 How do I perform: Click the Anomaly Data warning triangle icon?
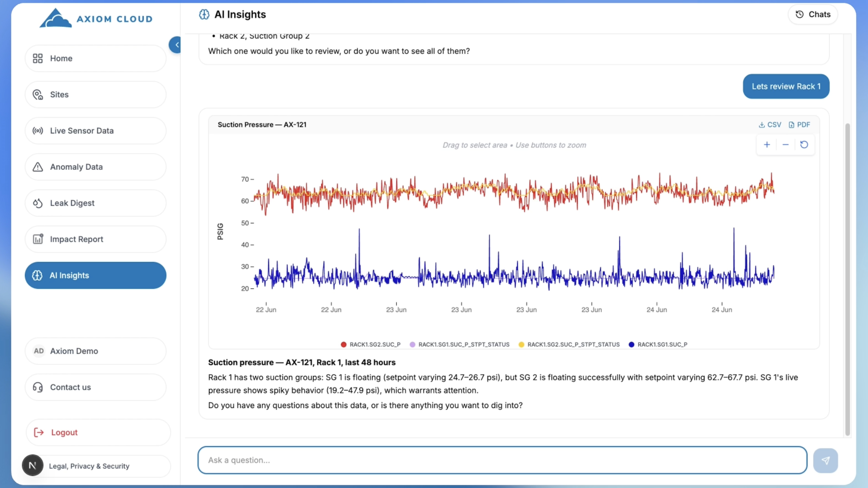coord(38,167)
